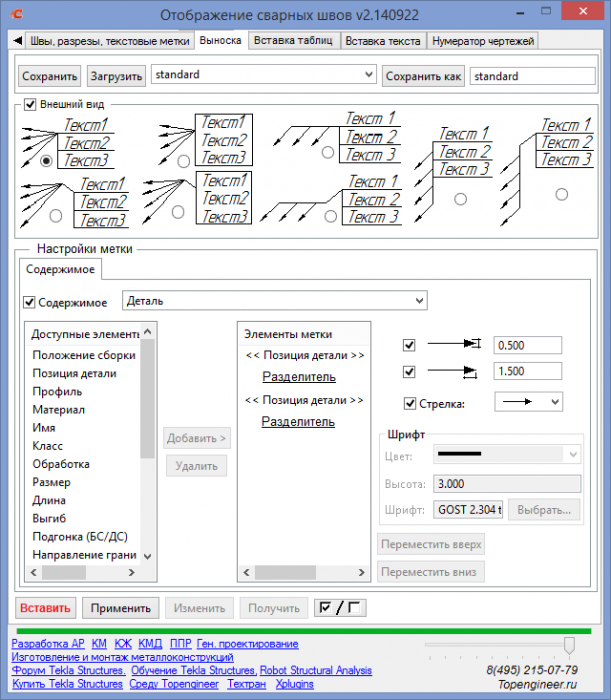The height and width of the screenshot is (700, 611).
Task: Click the slider handle near bottom right
Action: pos(569,645)
